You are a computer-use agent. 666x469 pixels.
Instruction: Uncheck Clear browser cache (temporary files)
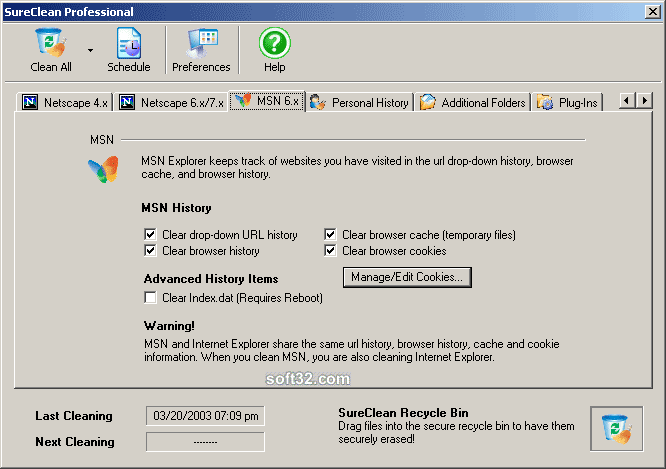tap(330, 234)
